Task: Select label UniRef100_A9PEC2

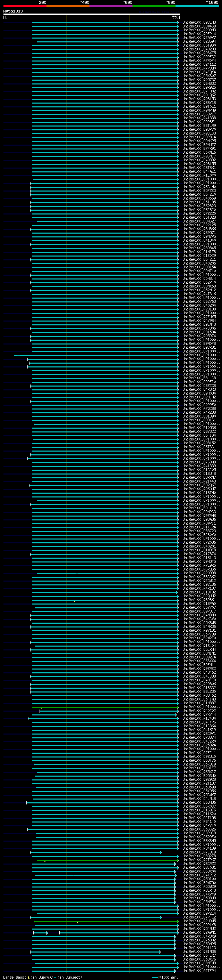Action: (199, 57)
